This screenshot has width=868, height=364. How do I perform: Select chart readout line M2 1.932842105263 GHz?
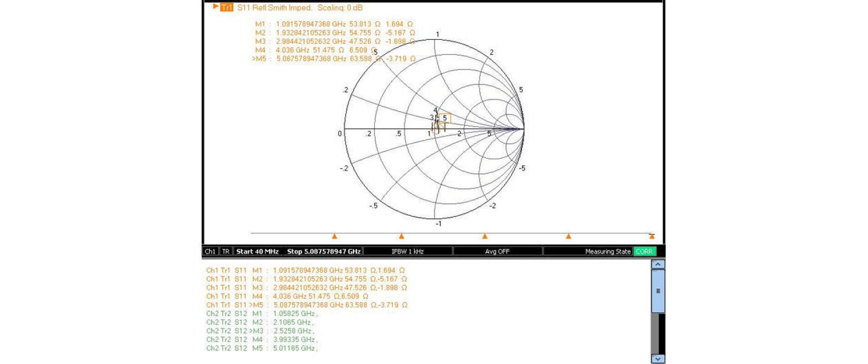point(335,33)
